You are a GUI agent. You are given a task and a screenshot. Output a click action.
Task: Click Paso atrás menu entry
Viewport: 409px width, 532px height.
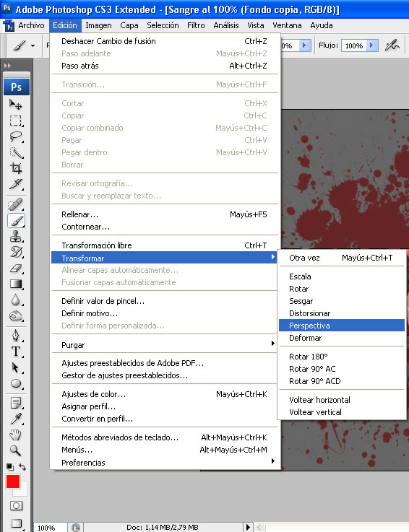coord(165,66)
